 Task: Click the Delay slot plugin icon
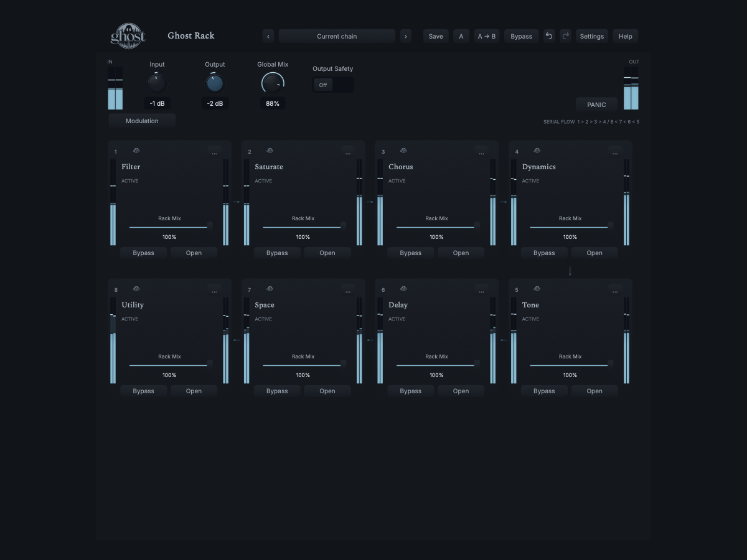point(403,289)
